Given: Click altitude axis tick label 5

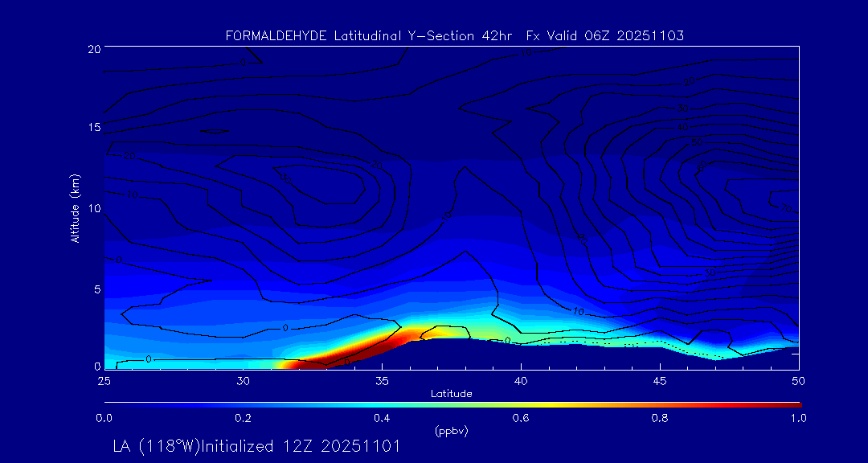Looking at the screenshot, I should [96, 289].
